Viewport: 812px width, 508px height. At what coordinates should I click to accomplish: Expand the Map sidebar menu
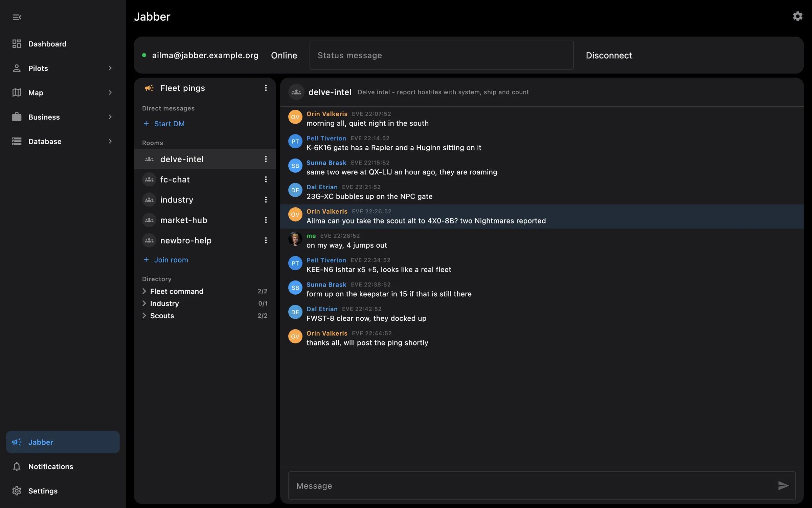tap(63, 93)
